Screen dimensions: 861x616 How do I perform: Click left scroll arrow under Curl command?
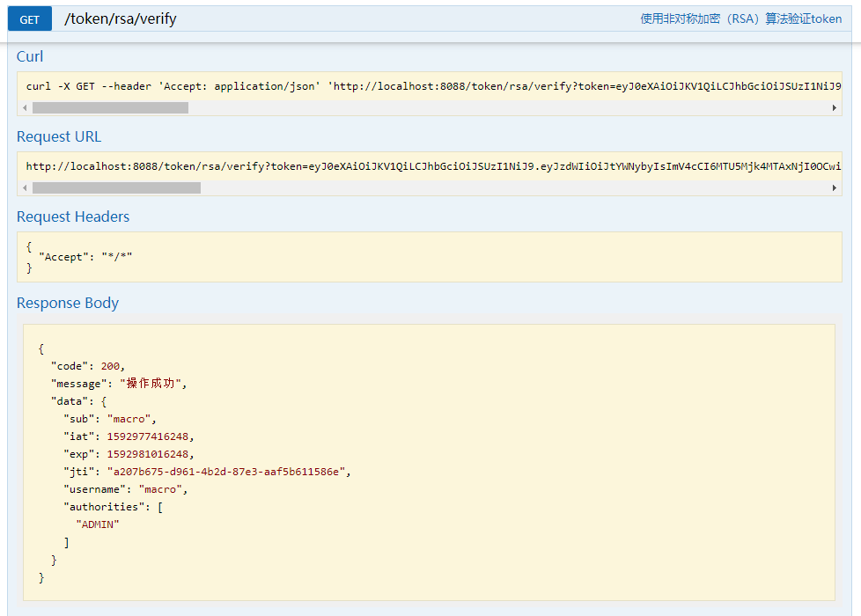coord(25,107)
